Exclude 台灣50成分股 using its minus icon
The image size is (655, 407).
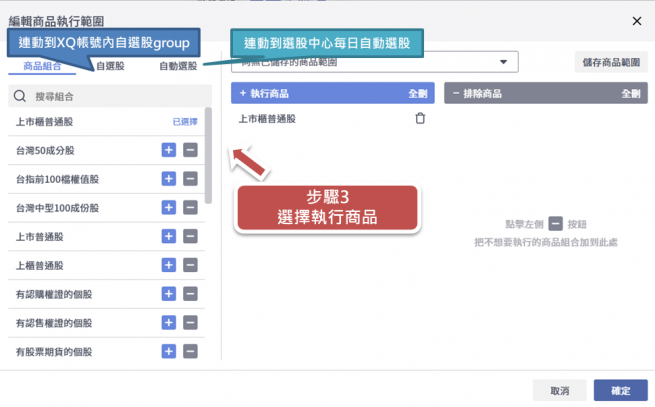click(189, 150)
